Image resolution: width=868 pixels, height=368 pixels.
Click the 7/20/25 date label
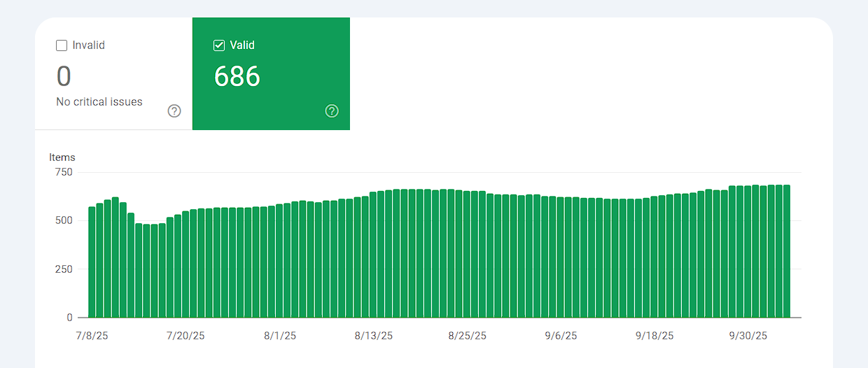click(x=185, y=337)
